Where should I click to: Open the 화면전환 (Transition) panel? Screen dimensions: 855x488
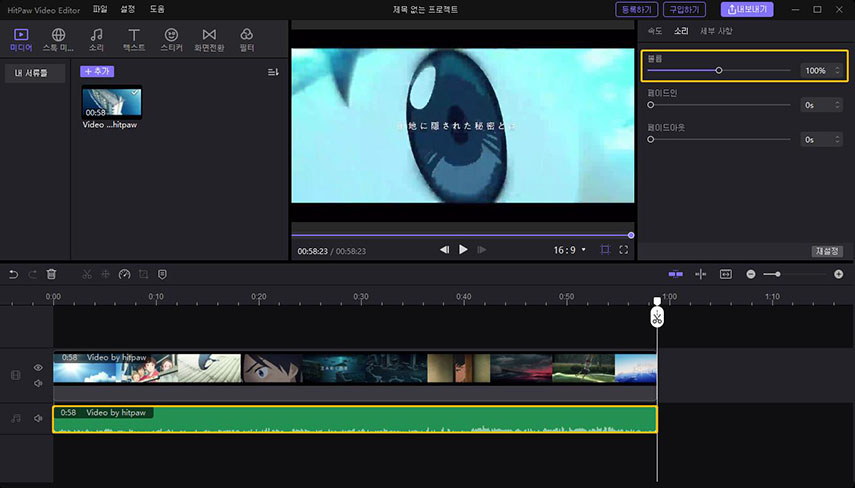pos(209,40)
